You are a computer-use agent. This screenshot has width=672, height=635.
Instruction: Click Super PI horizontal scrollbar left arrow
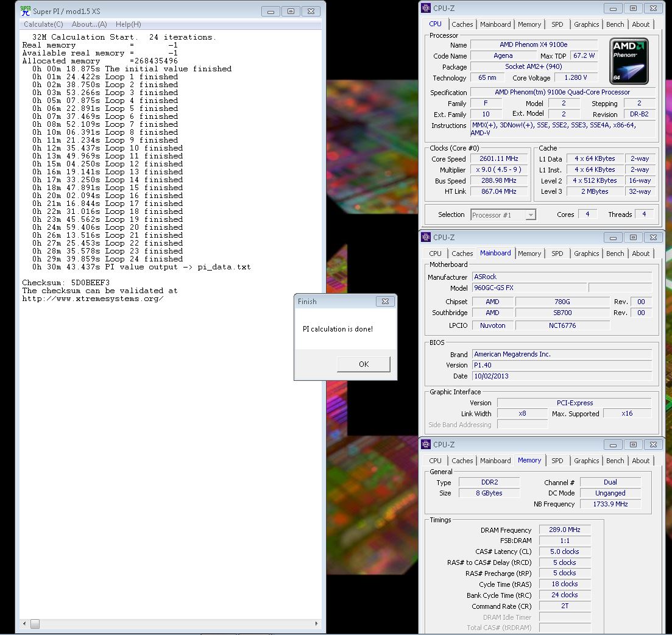[x=24, y=623]
